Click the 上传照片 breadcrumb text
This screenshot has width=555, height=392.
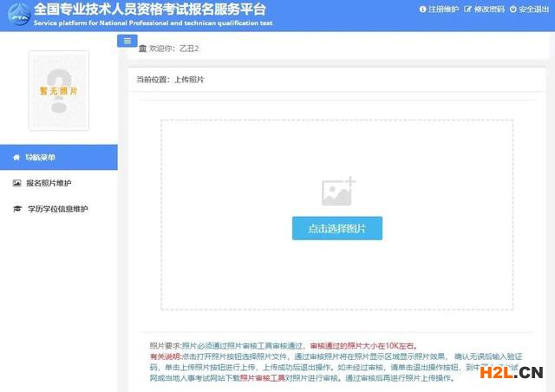pos(189,80)
